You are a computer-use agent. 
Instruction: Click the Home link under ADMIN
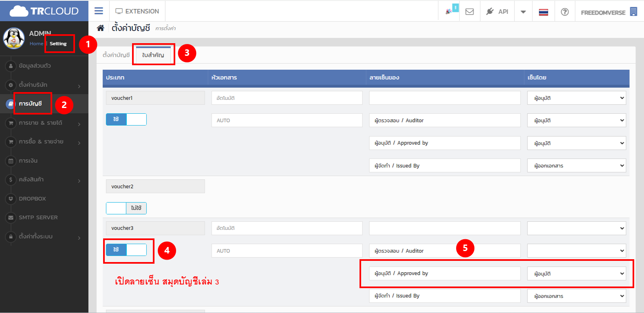coord(36,44)
